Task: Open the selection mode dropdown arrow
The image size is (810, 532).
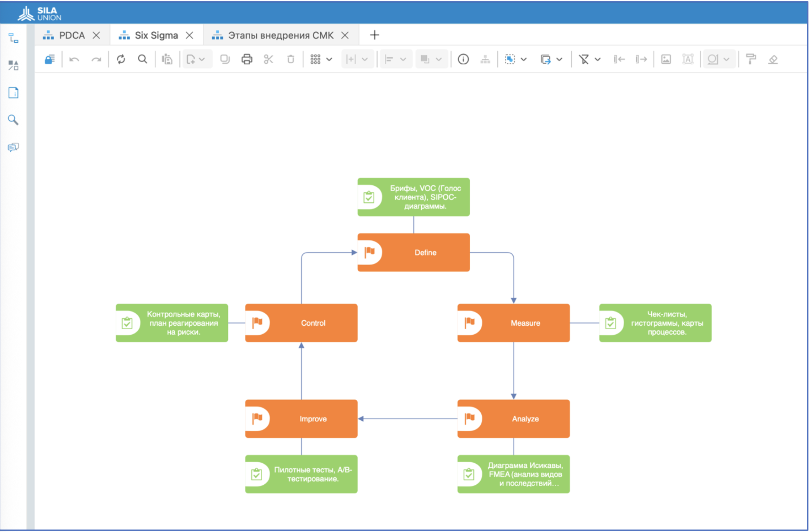Action: tap(524, 59)
